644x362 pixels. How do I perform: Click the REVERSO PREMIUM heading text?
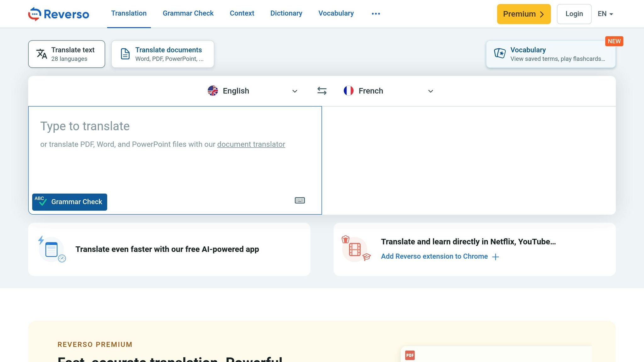coord(95,344)
